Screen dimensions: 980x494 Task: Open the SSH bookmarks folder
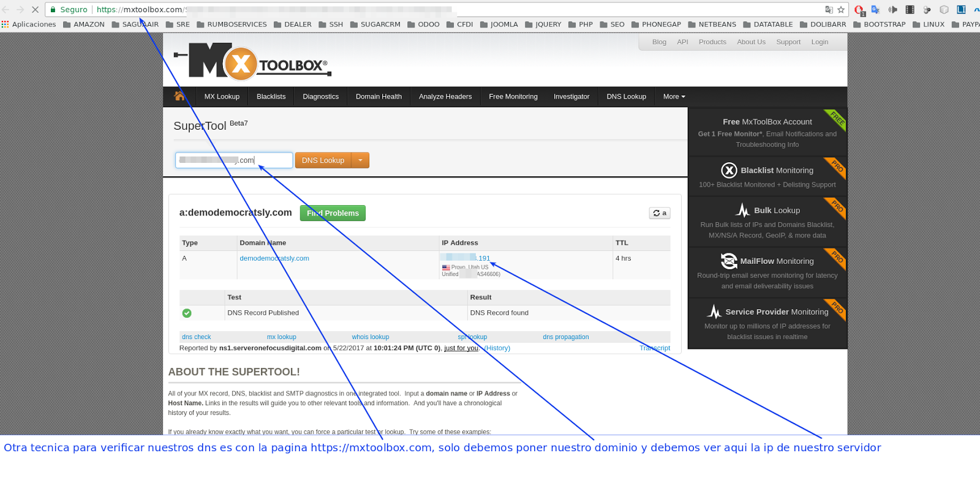click(331, 24)
